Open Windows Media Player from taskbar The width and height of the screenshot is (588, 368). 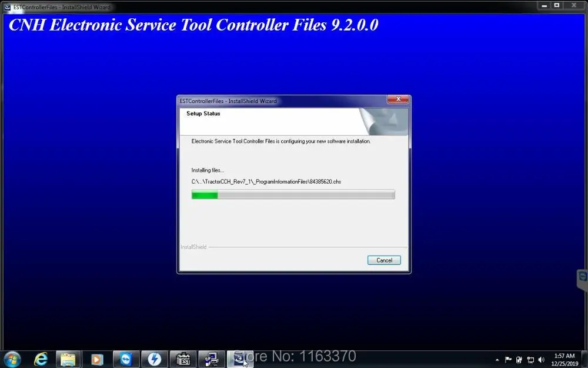(97, 359)
